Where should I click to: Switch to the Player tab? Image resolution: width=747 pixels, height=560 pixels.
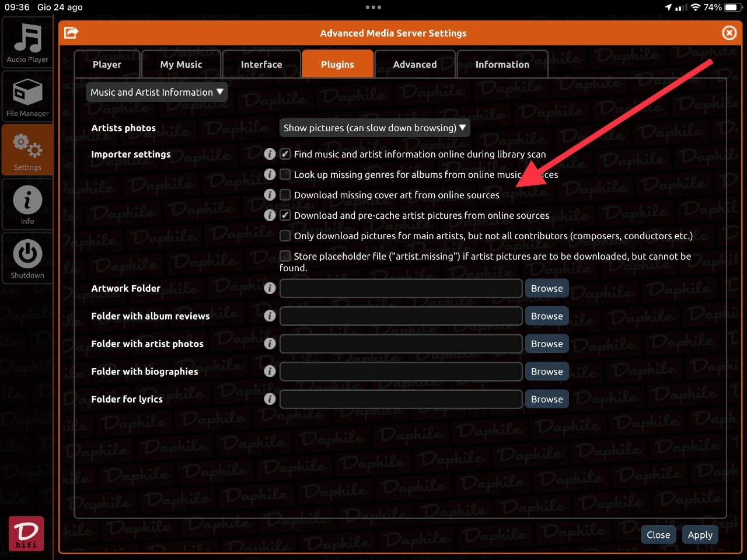pyautogui.click(x=107, y=64)
